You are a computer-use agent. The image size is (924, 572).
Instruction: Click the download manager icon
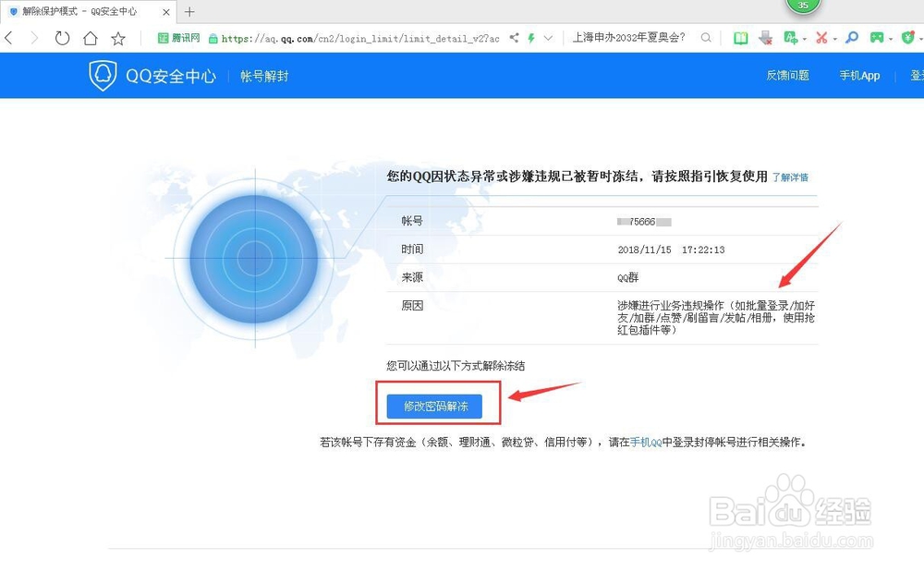(x=765, y=38)
